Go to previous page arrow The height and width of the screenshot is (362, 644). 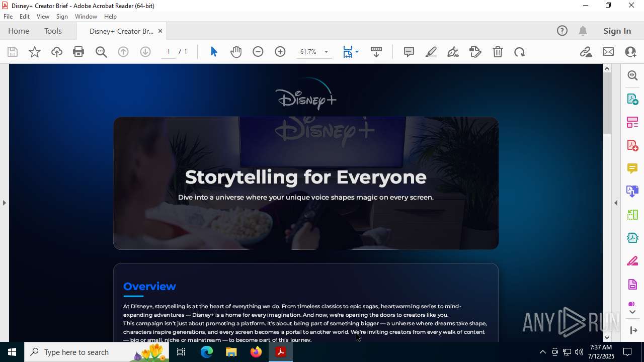pyautogui.click(x=123, y=52)
